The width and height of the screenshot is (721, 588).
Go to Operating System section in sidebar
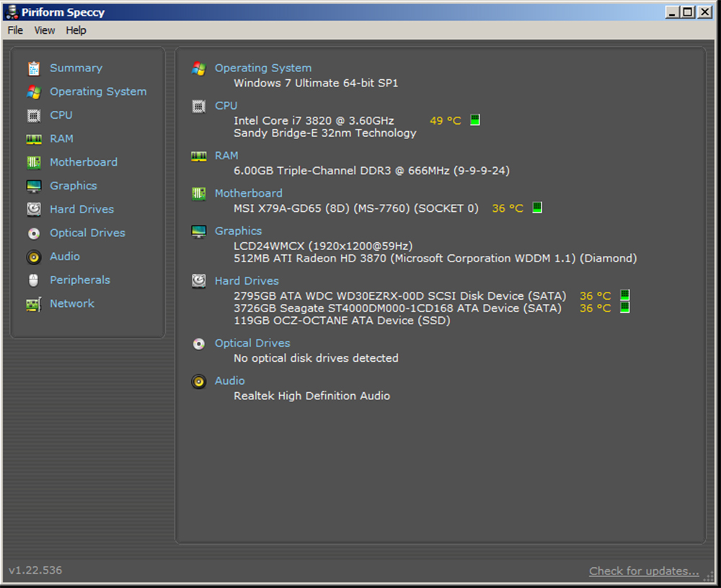click(x=98, y=92)
